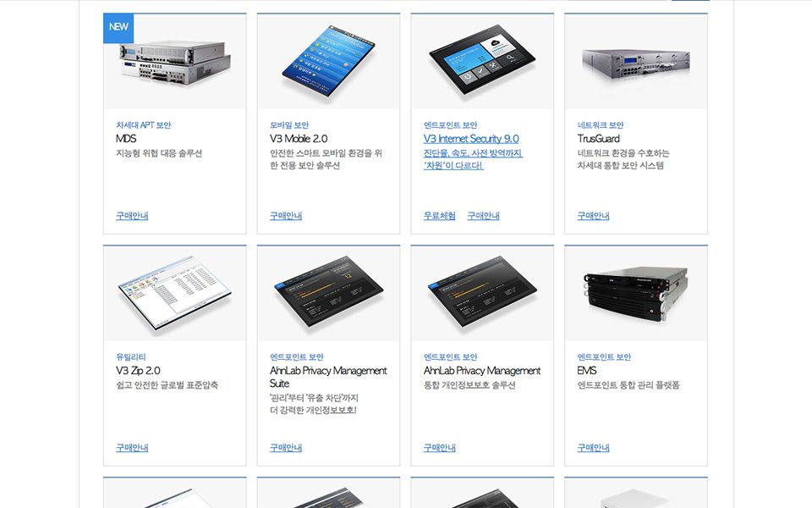
Task: Select the 차세대 APT 보안 category label
Action: pos(143,125)
